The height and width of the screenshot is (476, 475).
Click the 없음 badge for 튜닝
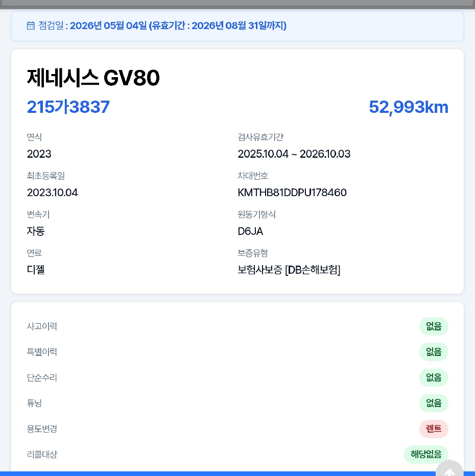click(x=434, y=403)
